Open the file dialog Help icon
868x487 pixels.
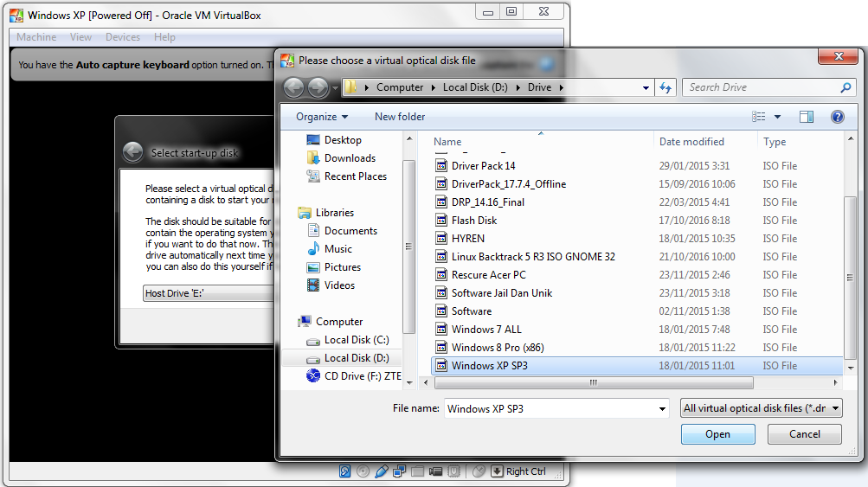838,117
